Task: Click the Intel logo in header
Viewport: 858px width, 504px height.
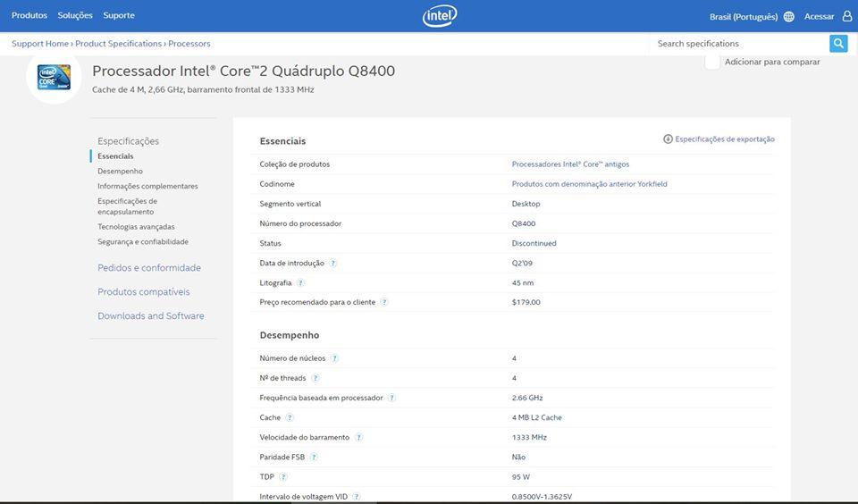Action: pos(440,16)
